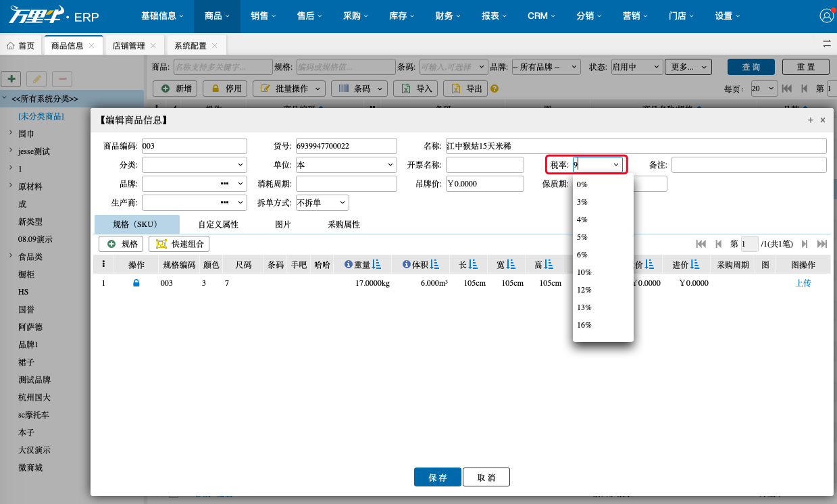This screenshot has height=504, width=837.
Task: Open the 每页 page size dropdown
Action: 764,89
